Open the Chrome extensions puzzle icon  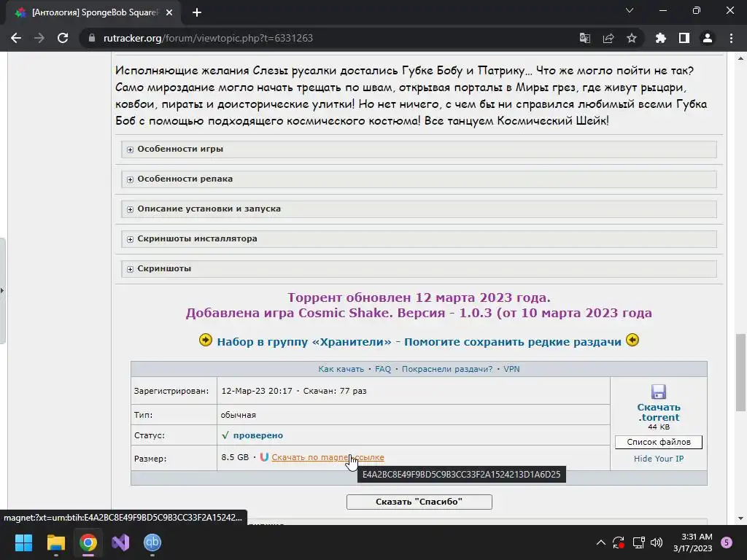(660, 38)
